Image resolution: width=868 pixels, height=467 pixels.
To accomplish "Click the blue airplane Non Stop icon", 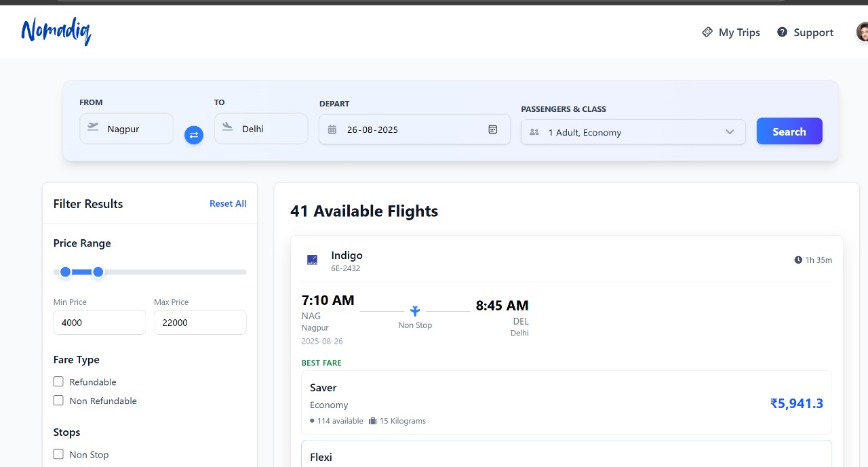I will [x=415, y=311].
